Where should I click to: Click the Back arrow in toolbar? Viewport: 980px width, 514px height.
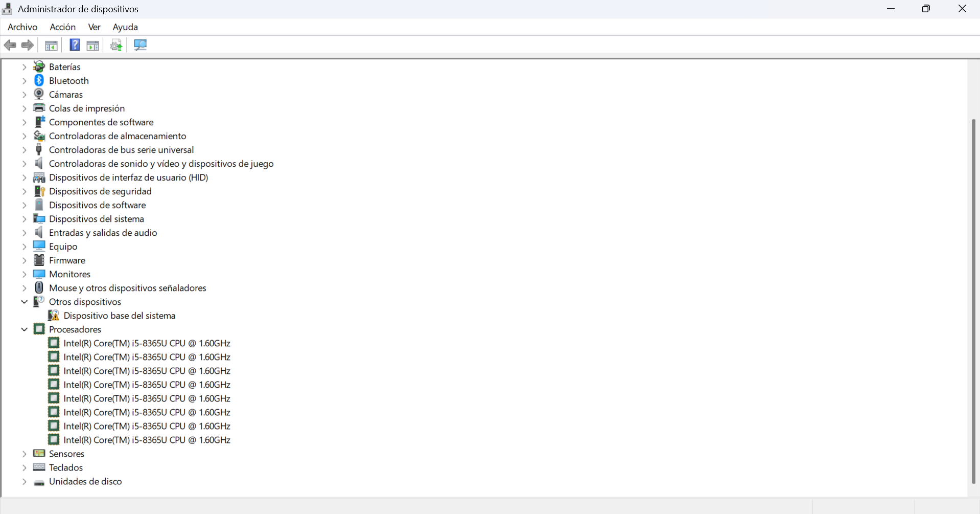pos(10,45)
